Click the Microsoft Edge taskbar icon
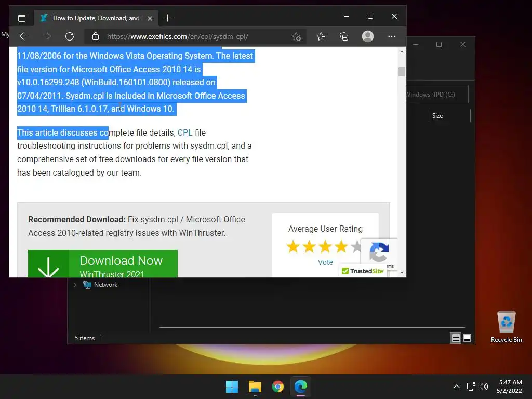This screenshot has height=399, width=532. pos(301,387)
